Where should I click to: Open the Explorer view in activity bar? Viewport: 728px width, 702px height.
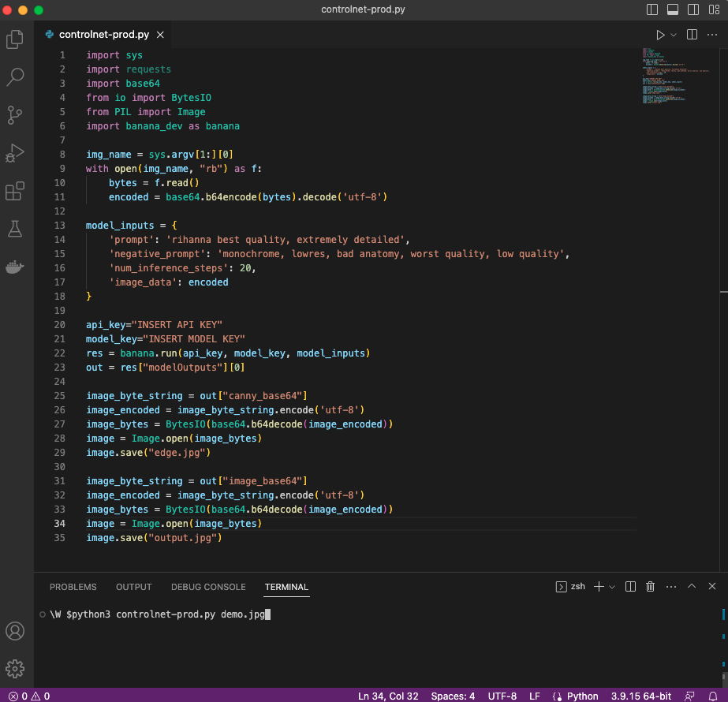coord(15,39)
